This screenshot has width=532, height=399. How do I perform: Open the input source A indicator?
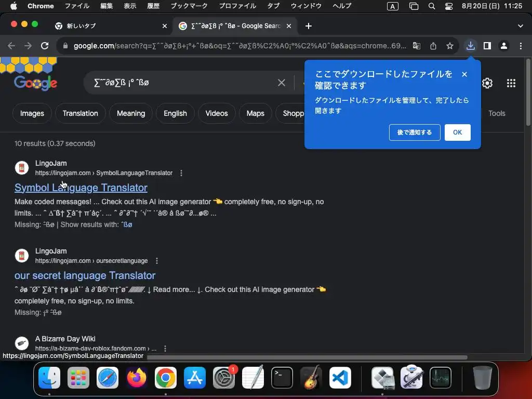(x=393, y=6)
